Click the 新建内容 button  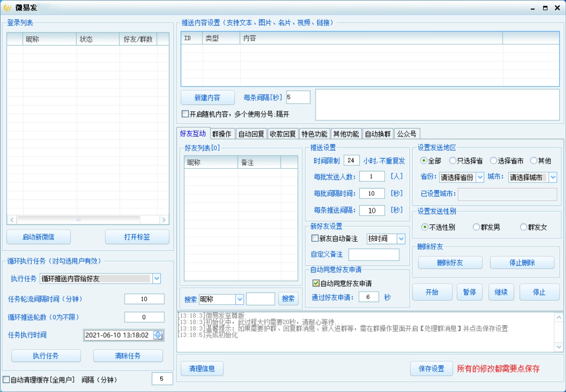[208, 98]
